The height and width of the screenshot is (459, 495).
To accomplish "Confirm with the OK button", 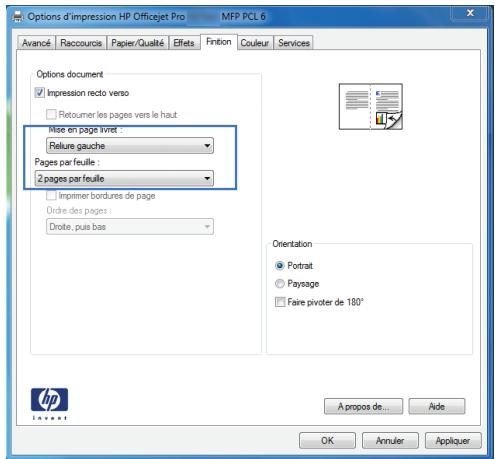I will pos(327,441).
